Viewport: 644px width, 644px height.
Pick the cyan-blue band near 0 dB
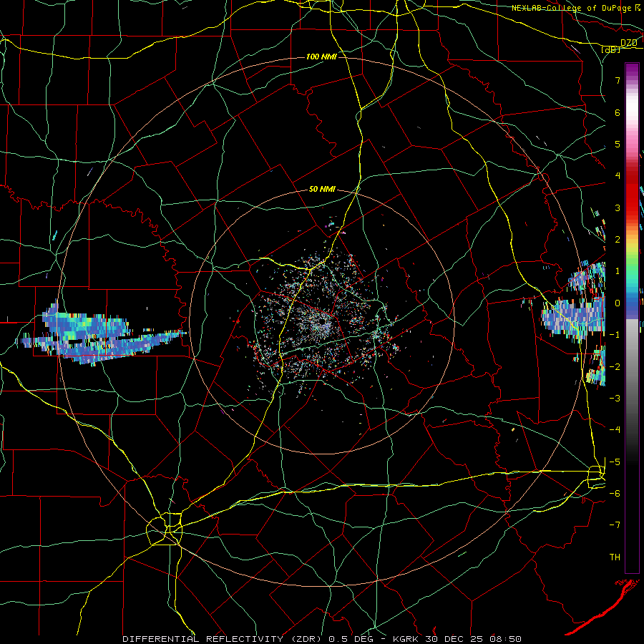point(632,295)
